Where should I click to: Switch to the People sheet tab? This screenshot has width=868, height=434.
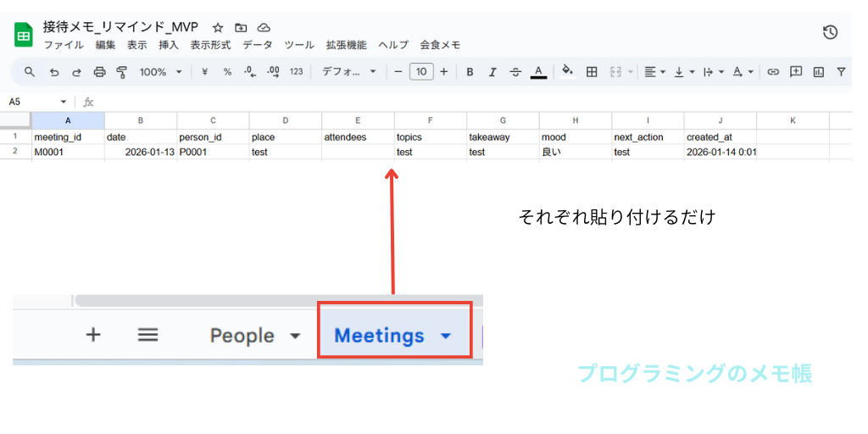242,336
